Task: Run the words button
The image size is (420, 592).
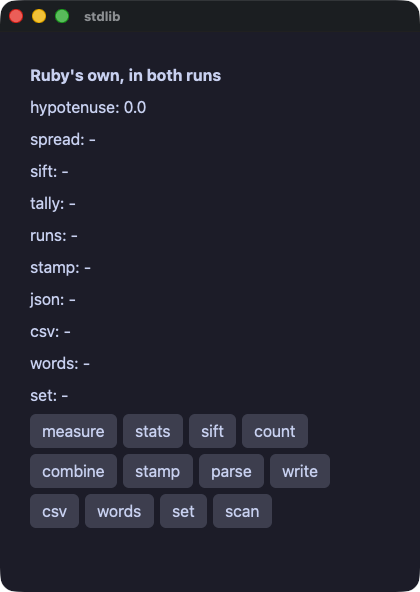Action: click(119, 511)
